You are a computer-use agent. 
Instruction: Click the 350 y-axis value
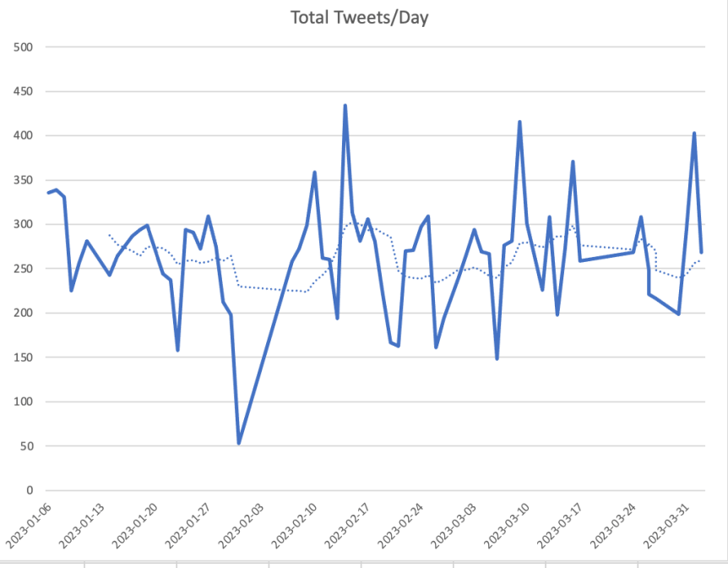point(22,180)
